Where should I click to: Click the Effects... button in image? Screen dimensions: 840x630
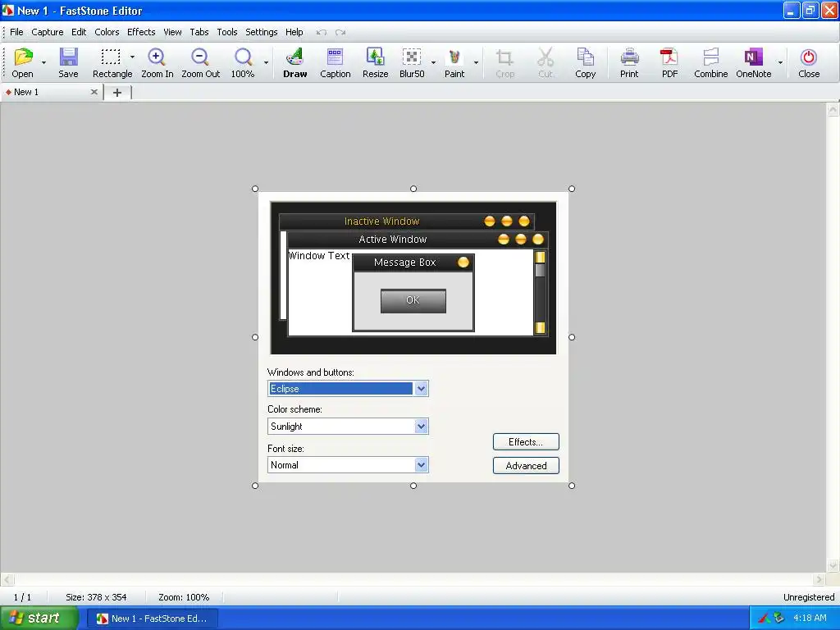526,442
